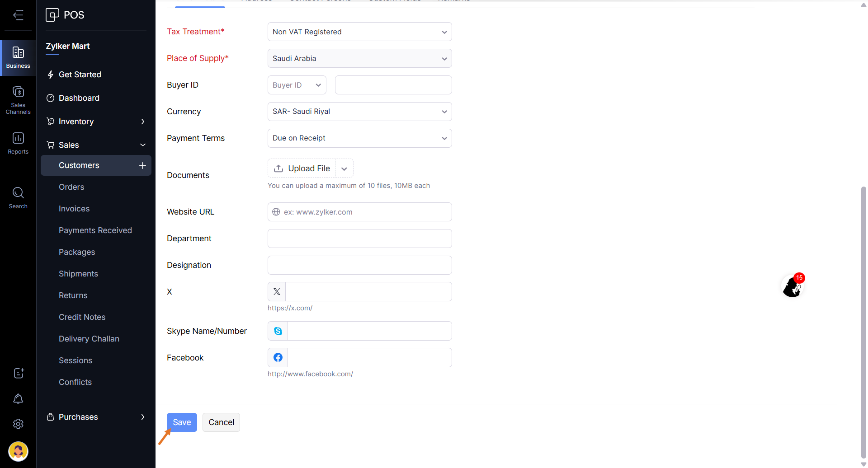868x468 pixels.
Task: Click the Website URL input field
Action: tap(366, 212)
